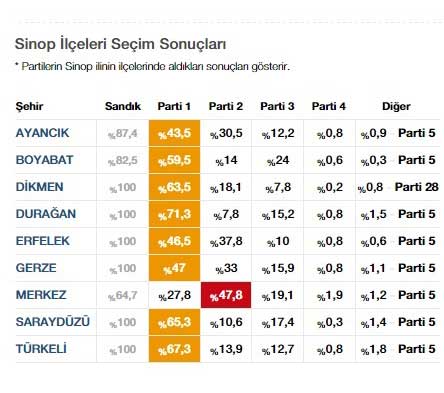Viewport: 444px width, 393px height.
Task: Open the SARAYDÜZÜ district link
Action: [x=53, y=322]
